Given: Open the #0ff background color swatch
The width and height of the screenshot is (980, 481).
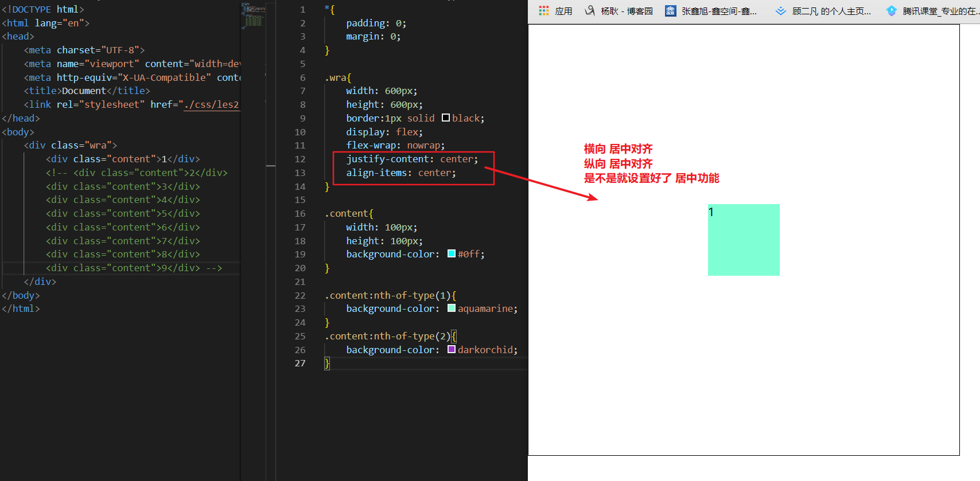Looking at the screenshot, I should point(452,254).
